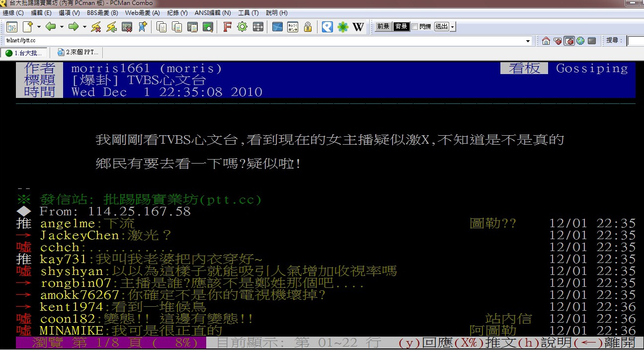Image resolution: width=644 pixels, height=350 pixels.
Task: Click the screen search magnifier icon
Action: point(208,27)
